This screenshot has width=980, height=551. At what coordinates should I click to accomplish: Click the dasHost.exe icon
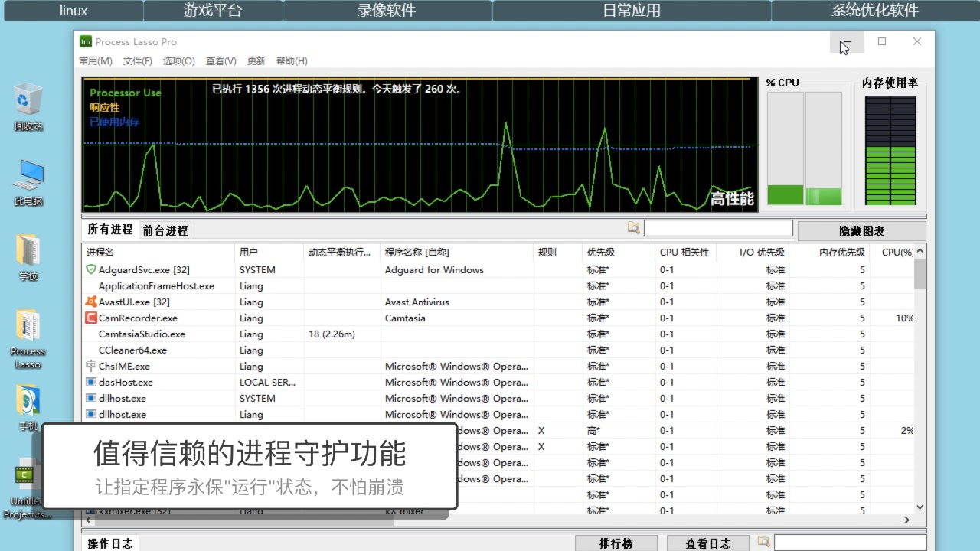[x=91, y=382]
